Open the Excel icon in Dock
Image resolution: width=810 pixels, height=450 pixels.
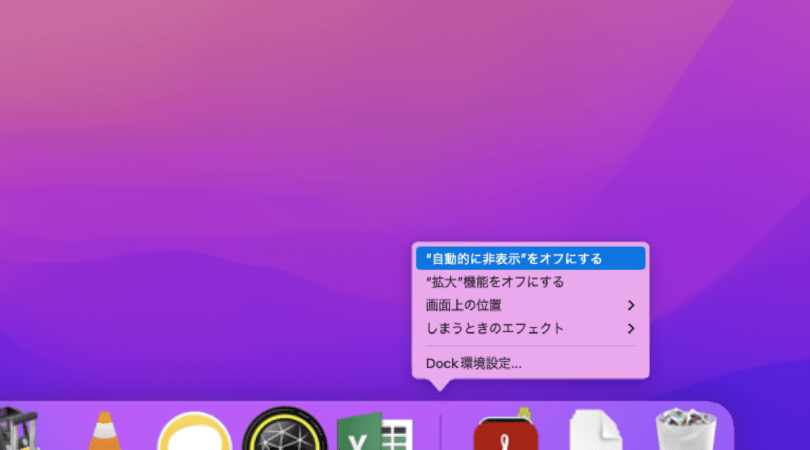pos(375,431)
